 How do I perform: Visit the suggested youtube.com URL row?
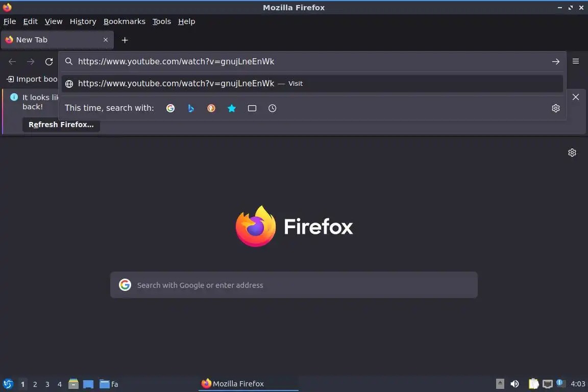click(312, 84)
